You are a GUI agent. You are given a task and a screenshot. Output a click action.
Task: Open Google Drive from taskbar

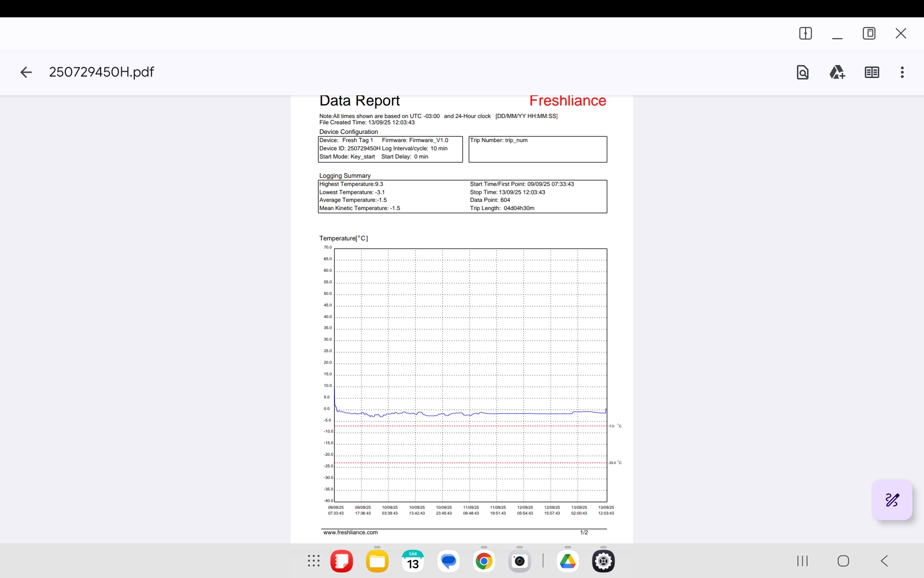point(568,561)
